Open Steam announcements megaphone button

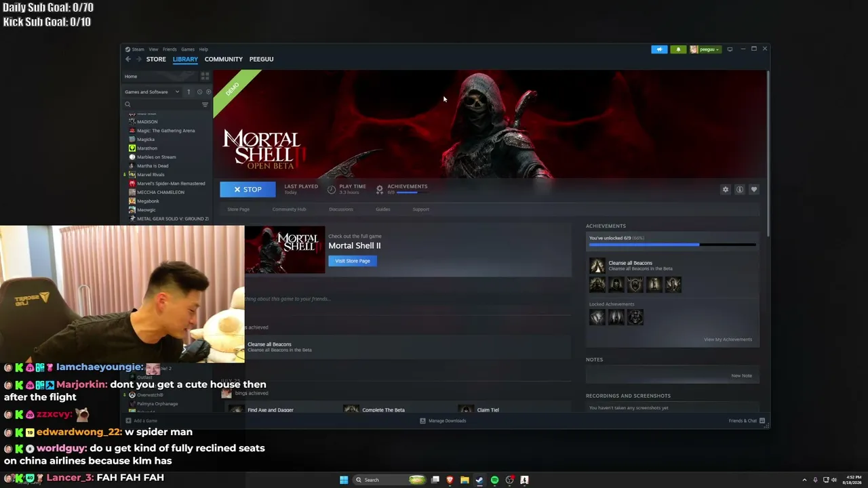click(659, 49)
